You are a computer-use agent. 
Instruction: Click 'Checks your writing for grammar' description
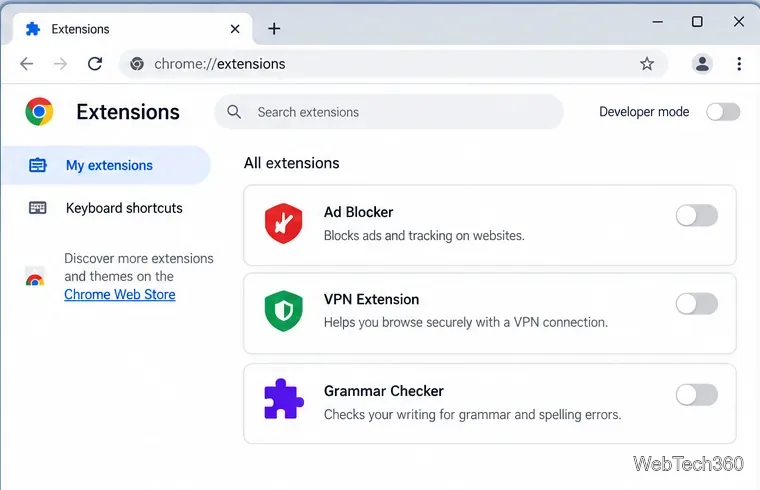click(x=472, y=414)
